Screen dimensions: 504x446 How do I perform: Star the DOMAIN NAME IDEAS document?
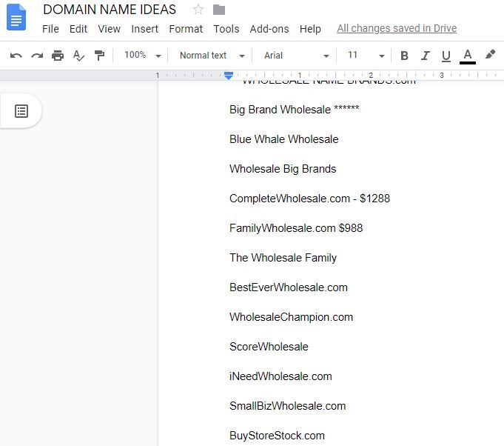coord(198,10)
